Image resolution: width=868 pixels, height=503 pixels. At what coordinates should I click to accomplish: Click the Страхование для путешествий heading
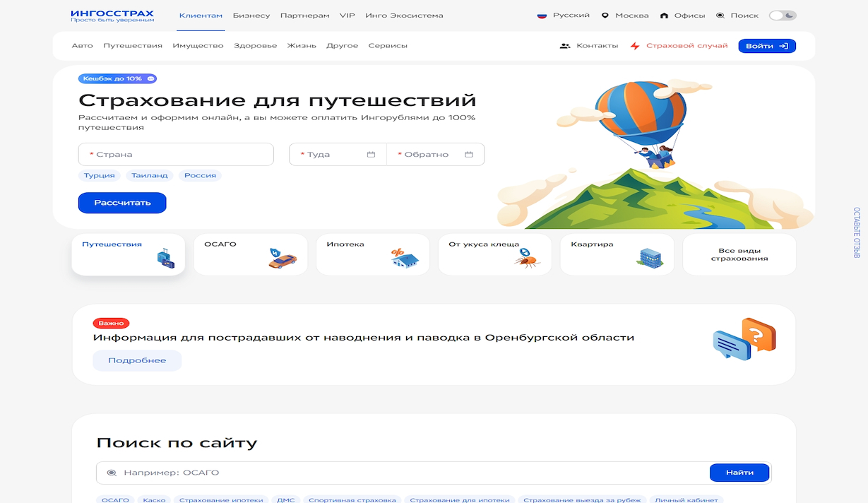tap(278, 100)
